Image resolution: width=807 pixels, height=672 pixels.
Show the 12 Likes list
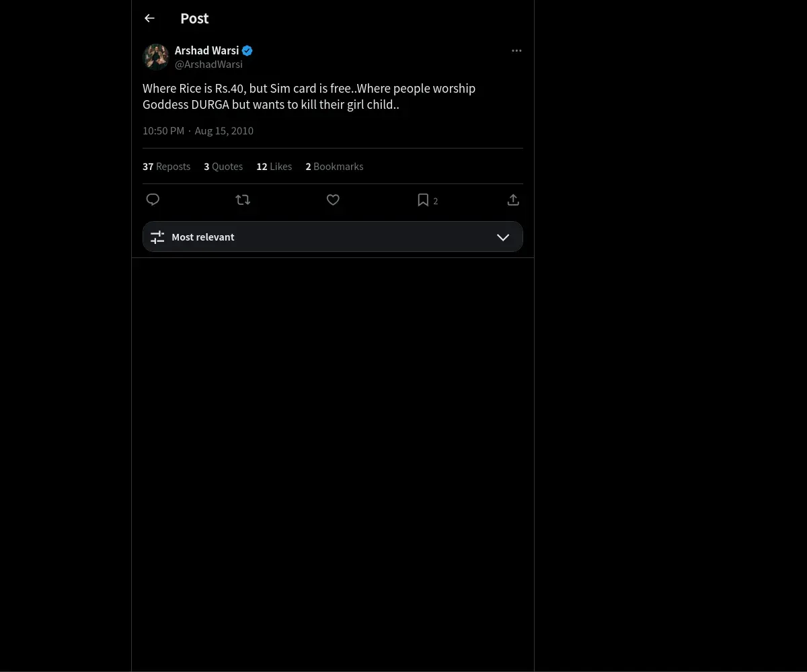274,167
